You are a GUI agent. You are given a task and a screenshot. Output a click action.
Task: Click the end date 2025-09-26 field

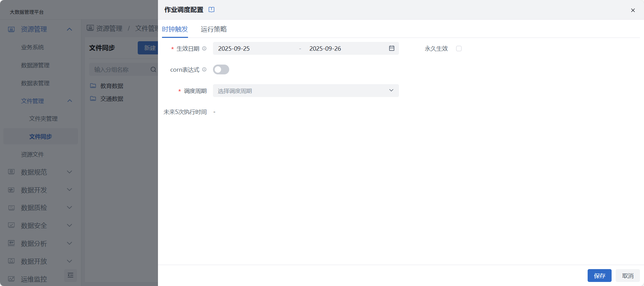341,49
